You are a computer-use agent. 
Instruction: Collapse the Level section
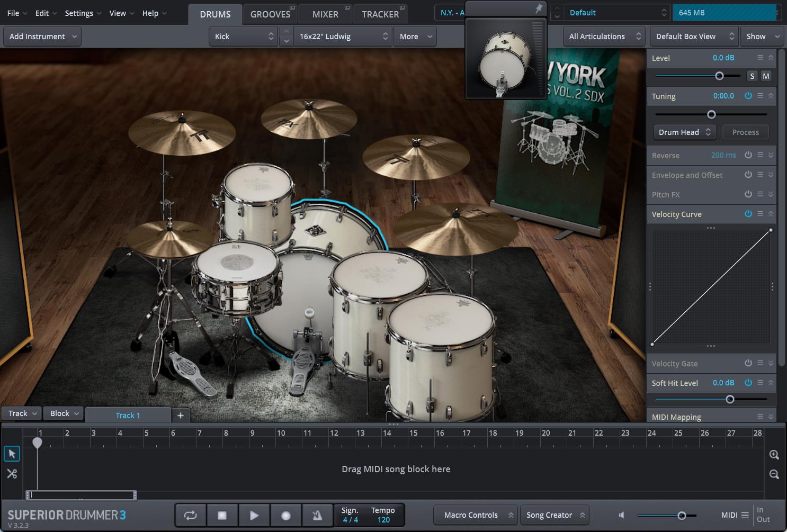coord(771,58)
